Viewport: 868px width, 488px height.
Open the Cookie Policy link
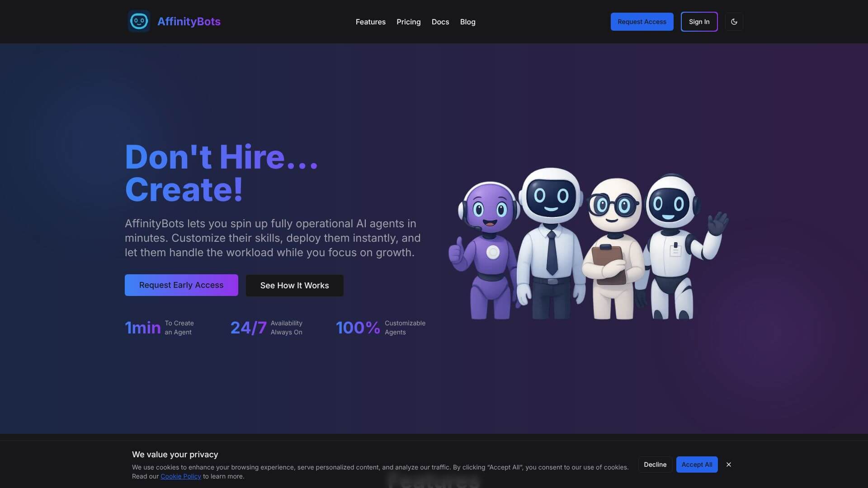pyautogui.click(x=180, y=476)
